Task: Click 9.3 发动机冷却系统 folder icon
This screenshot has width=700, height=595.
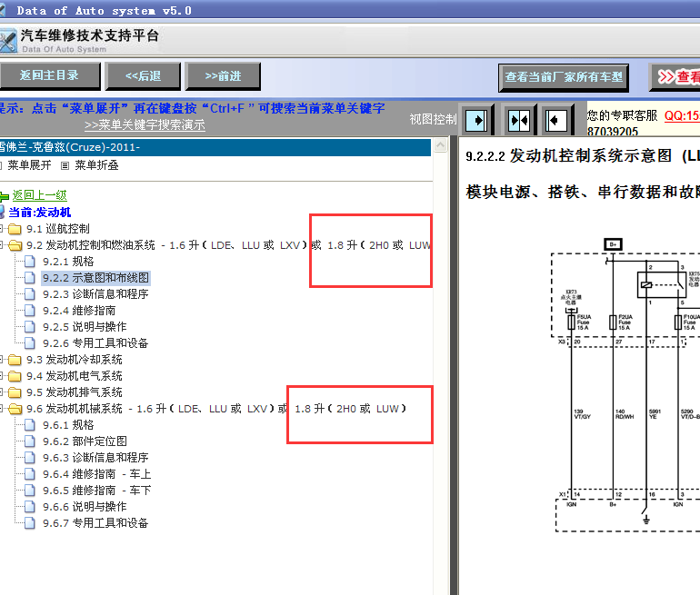Action: pyautogui.click(x=15, y=360)
